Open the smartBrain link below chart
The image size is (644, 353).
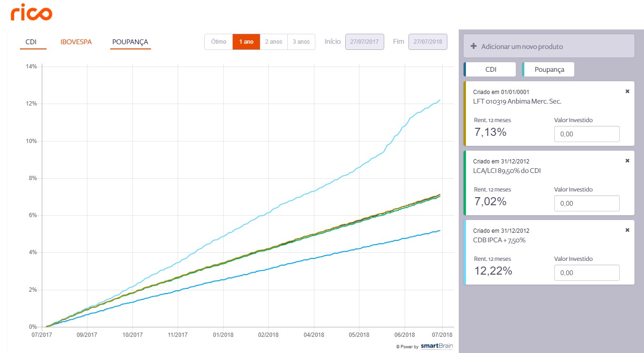pos(436,346)
